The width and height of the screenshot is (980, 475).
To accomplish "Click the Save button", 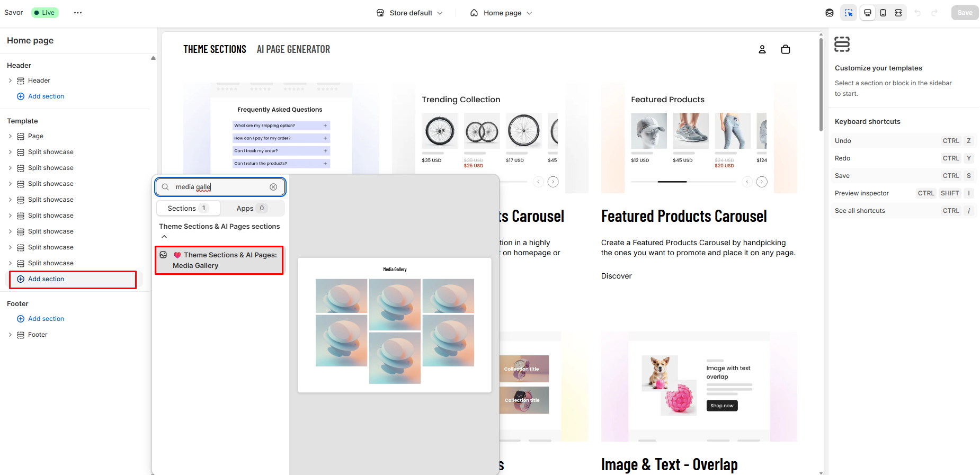I will 965,13.
